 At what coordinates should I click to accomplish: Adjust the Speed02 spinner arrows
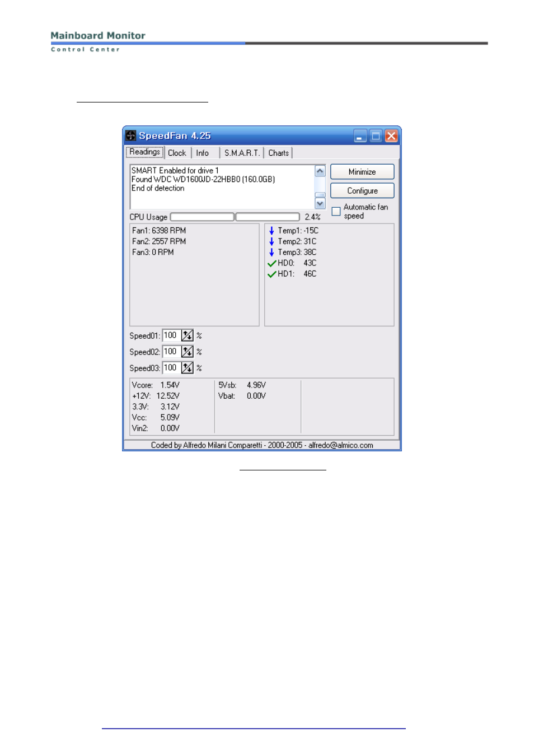click(x=188, y=352)
